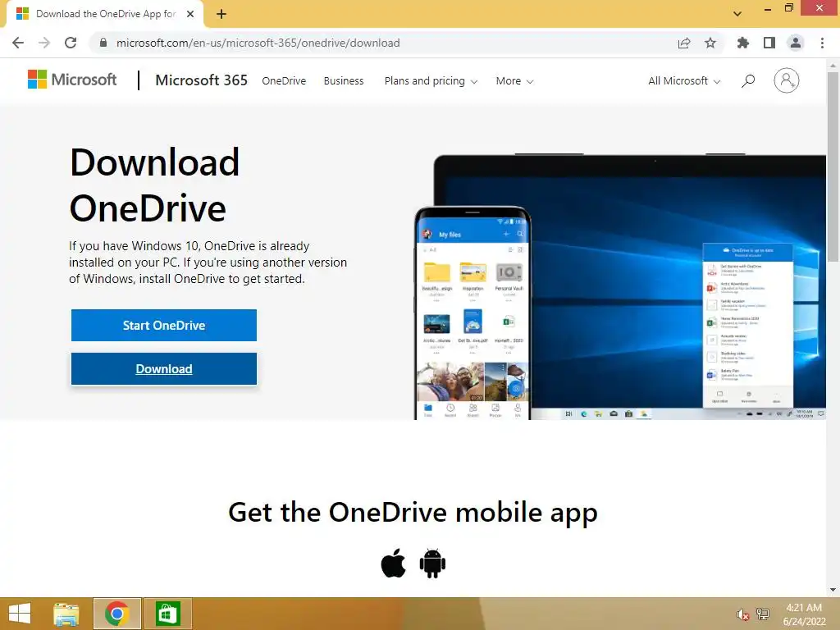
Task: Click the browser back arrow
Action: (x=18, y=43)
